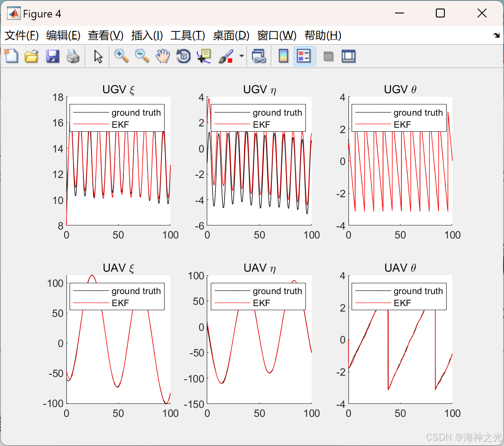Click the UAV η subplot title
Screen dimensions: 504x446
click(x=260, y=268)
